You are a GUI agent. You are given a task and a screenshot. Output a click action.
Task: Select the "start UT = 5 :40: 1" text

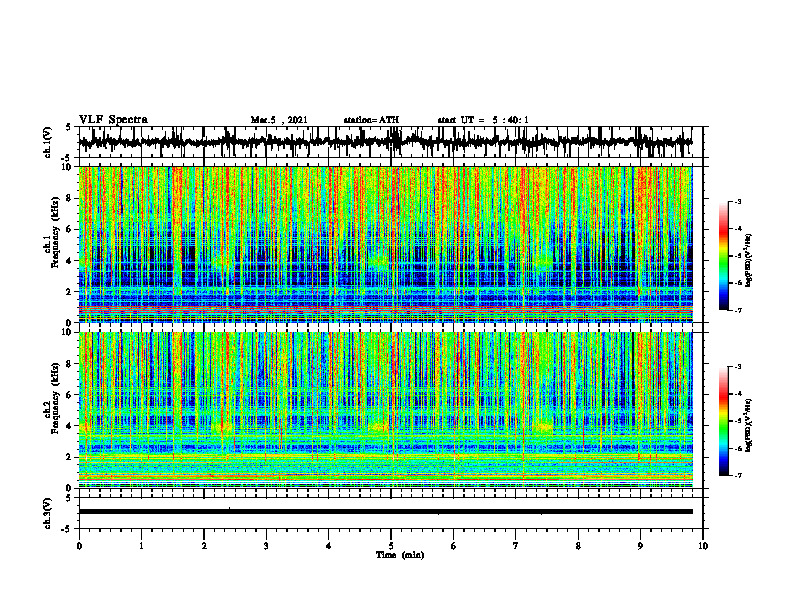point(483,120)
